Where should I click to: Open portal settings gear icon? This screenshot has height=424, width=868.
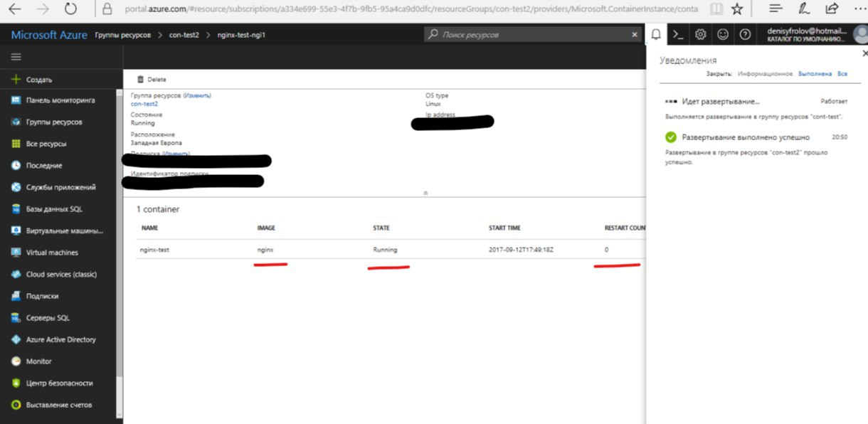coord(701,34)
